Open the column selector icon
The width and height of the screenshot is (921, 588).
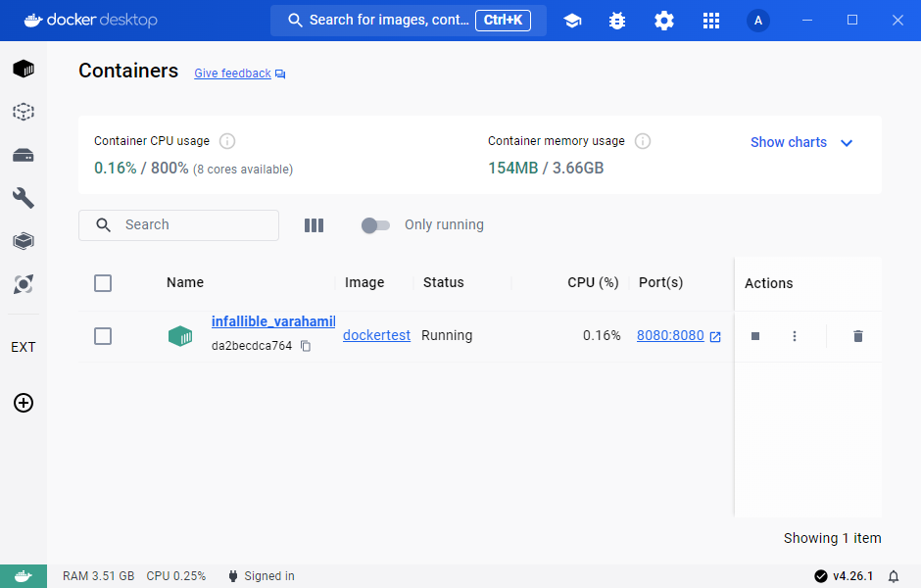pos(314,225)
